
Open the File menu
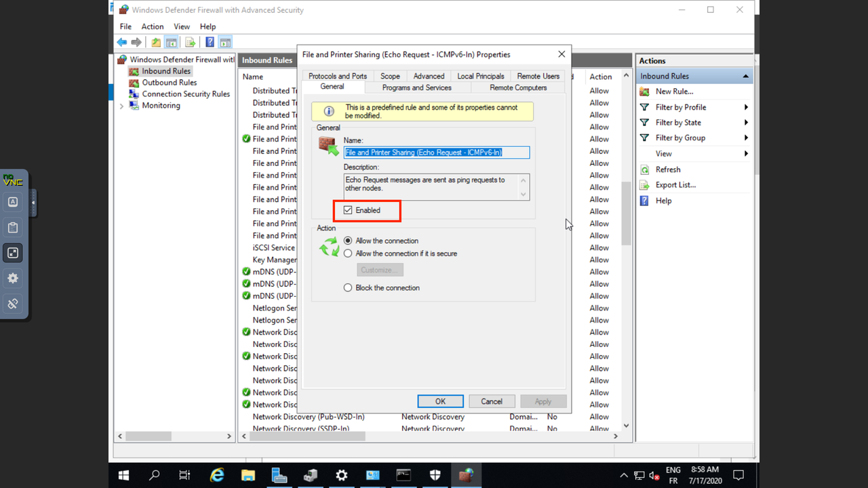125,26
